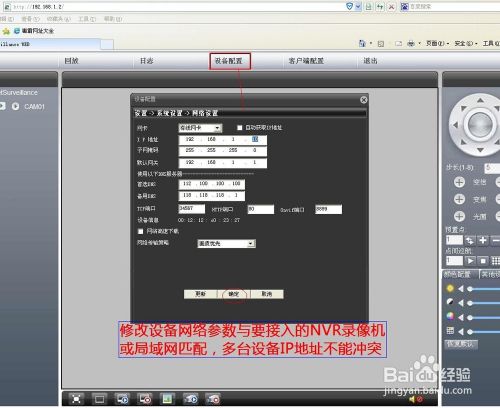Toggle the 网络高速下载 checkbox

point(140,231)
